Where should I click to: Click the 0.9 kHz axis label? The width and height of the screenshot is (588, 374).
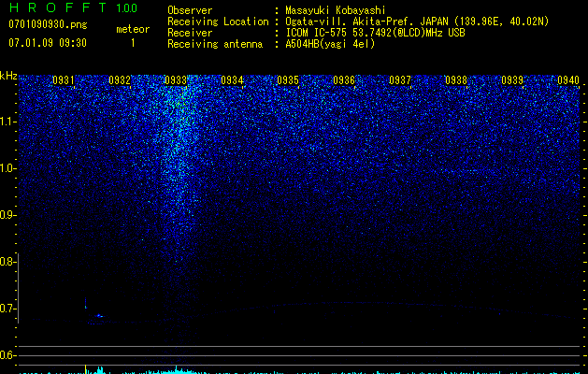click(x=7, y=215)
